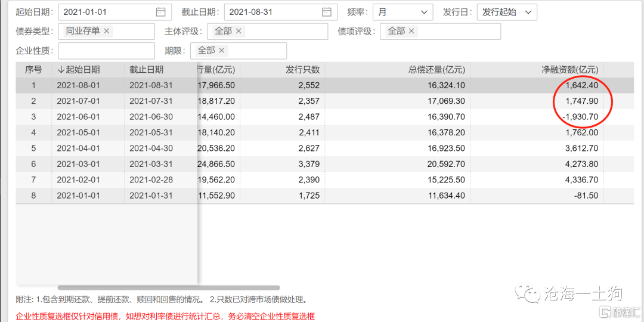Viewport: 644px width, 322px height.
Task: Click the 序号 column header
Action: tap(33, 70)
